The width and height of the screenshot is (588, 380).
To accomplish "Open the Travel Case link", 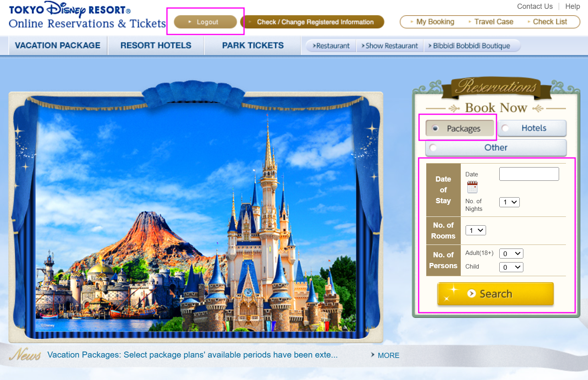I will click(490, 22).
